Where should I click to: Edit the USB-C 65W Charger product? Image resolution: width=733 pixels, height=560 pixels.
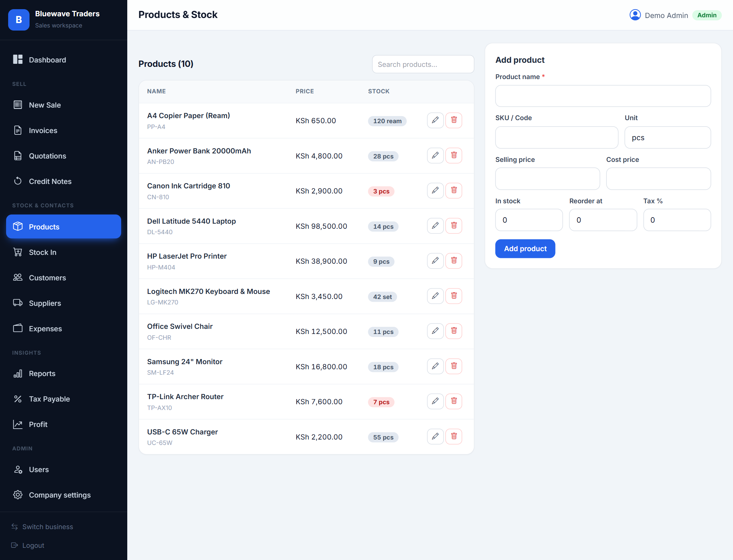pyautogui.click(x=435, y=436)
